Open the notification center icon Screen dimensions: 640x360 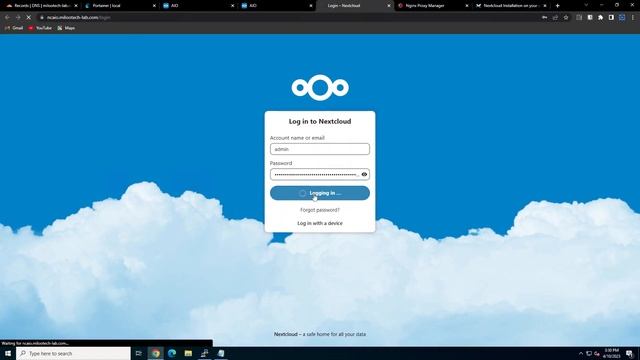tap(629, 353)
